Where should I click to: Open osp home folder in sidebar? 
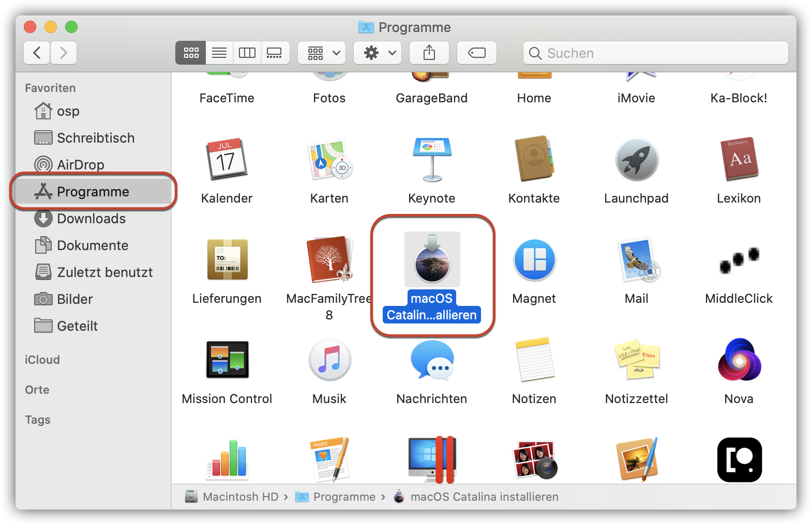[x=93, y=111]
